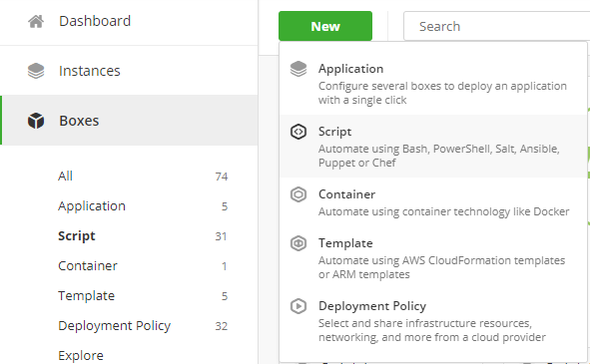Image resolution: width=590 pixels, height=364 pixels.
Task: Click the count 32 next to Deployment Policy
Action: point(222,326)
